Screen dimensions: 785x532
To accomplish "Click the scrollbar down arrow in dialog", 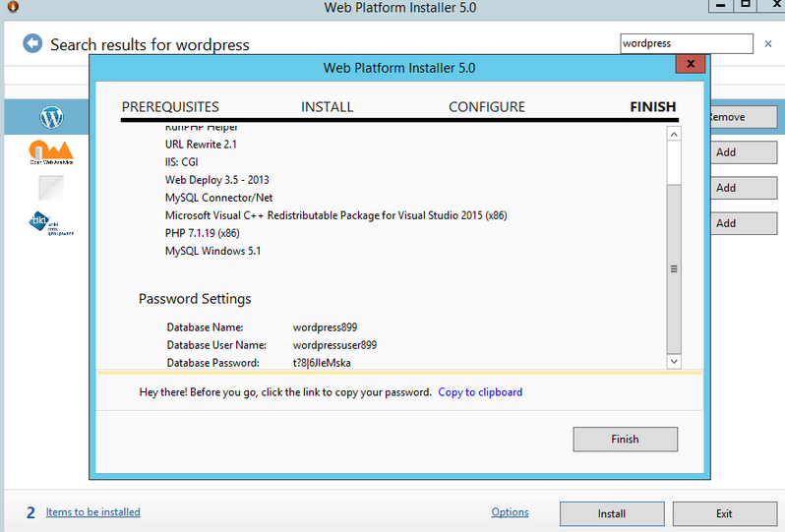I will (674, 361).
